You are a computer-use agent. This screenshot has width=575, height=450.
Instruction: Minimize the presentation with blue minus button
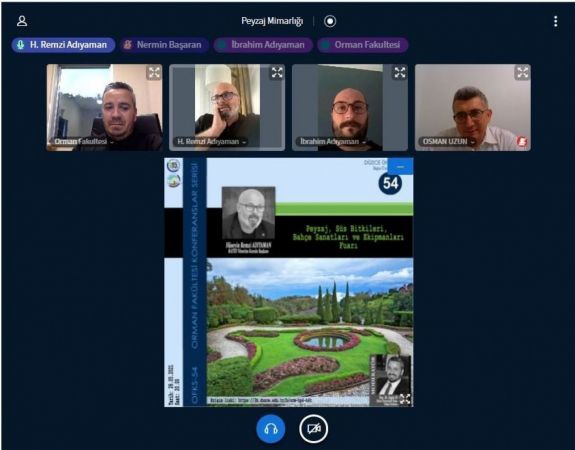pyautogui.click(x=400, y=167)
